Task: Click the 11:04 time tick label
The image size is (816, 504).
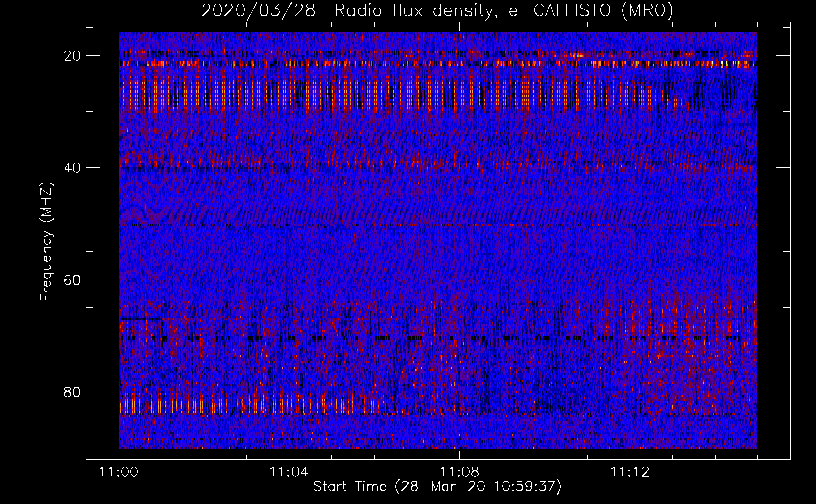Action: click(289, 472)
